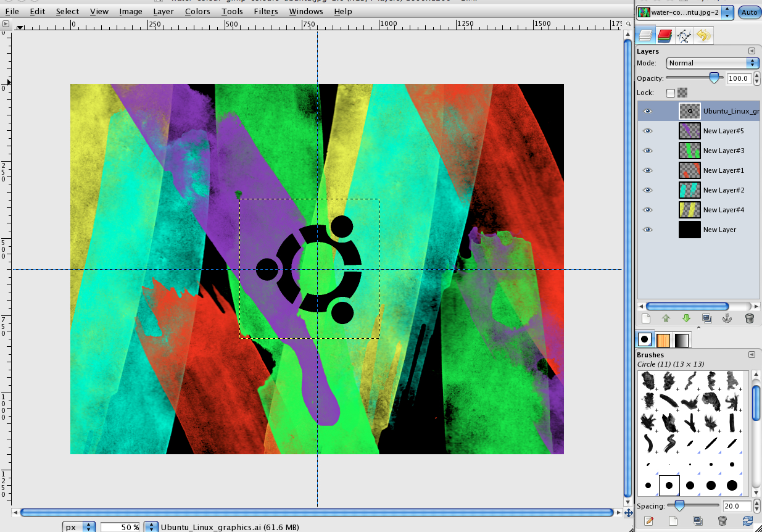The height and width of the screenshot is (532, 762).
Task: Edit the selected brush
Action: tap(648, 521)
